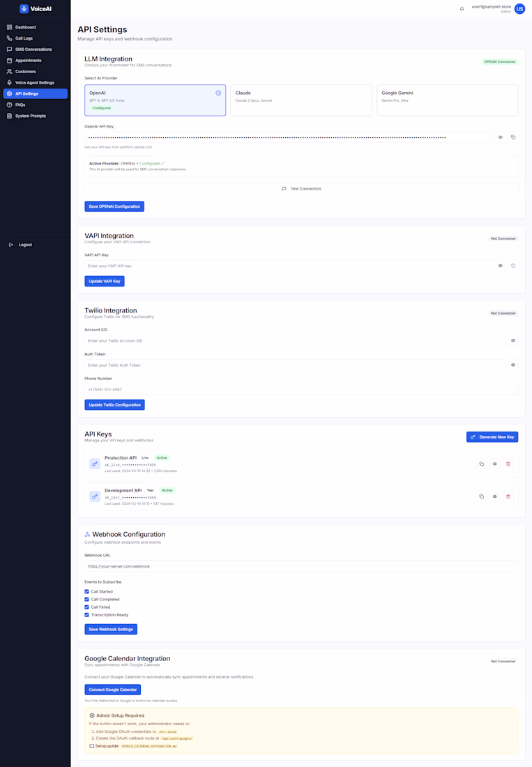Open Voice Agent Settings
This screenshot has height=767, width=532.
(x=35, y=83)
